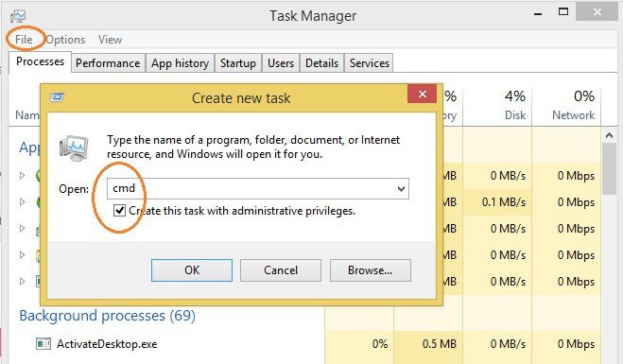This screenshot has height=364, width=623.
Task: Click the ActivateDesktop.exe process icon
Action: point(43,343)
